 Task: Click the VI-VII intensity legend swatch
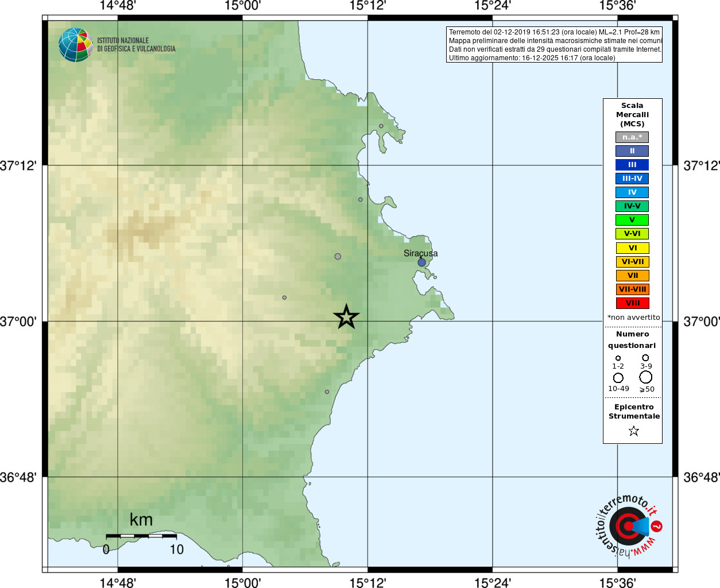(x=633, y=262)
